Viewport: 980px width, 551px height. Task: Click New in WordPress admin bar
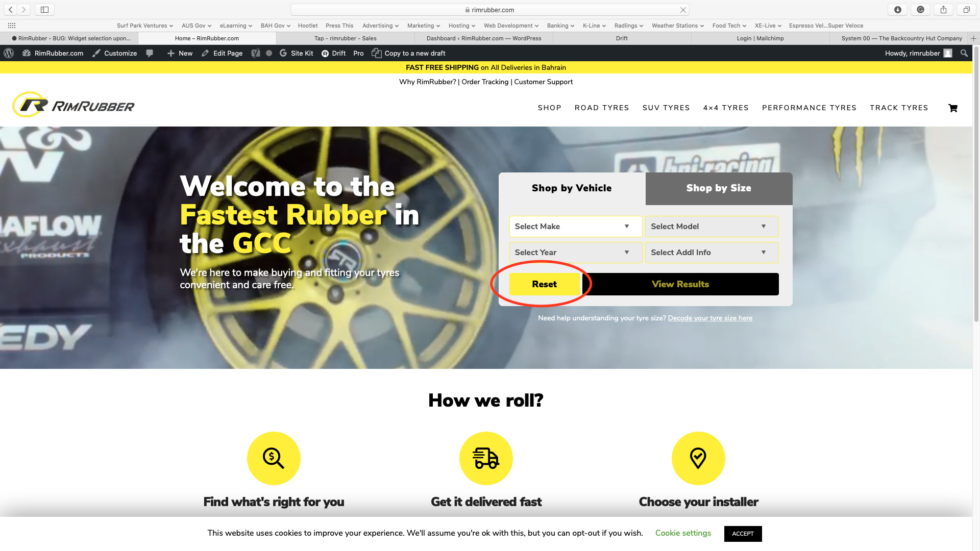[x=180, y=53]
